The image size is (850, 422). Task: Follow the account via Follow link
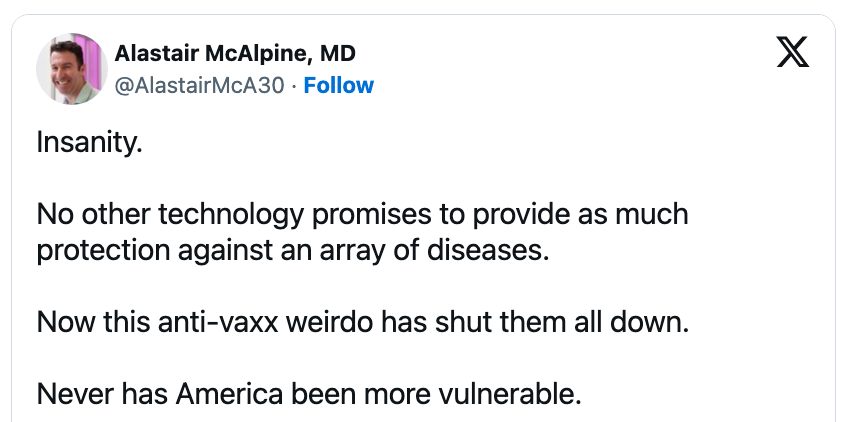point(339,85)
